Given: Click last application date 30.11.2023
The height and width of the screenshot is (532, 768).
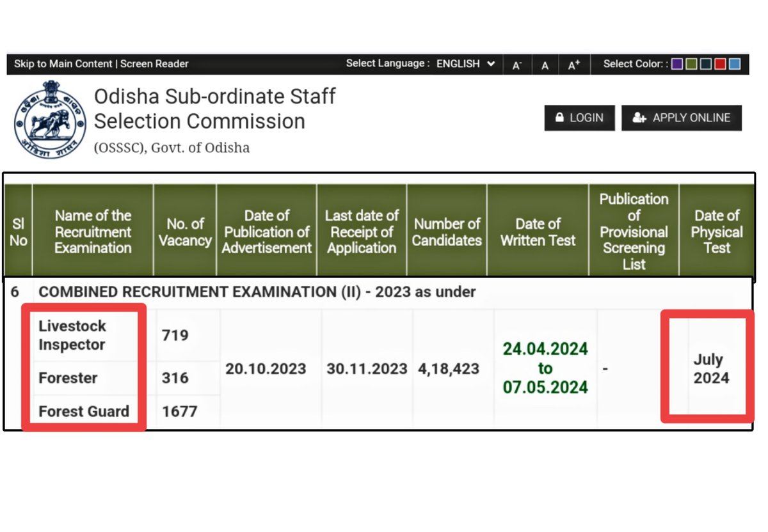Looking at the screenshot, I should point(367,369).
